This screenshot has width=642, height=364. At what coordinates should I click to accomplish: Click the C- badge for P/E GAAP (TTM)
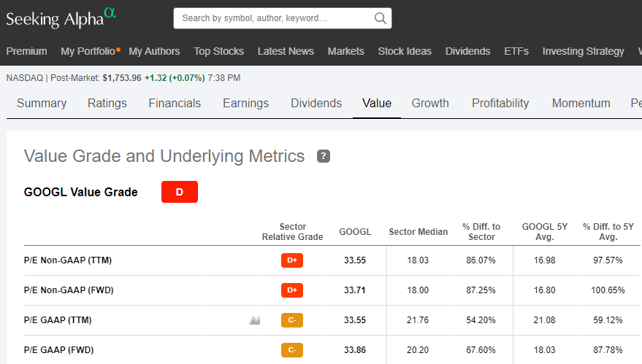point(292,320)
